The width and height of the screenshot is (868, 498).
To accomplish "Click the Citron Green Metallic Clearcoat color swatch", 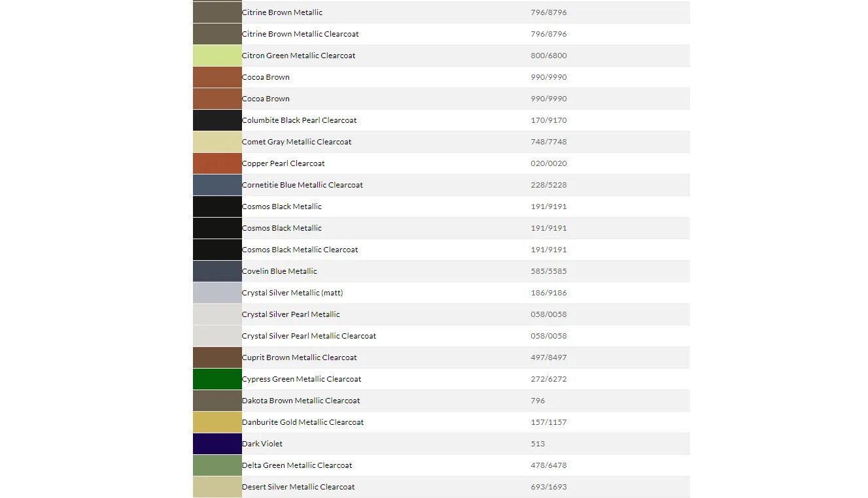I will 217,56.
